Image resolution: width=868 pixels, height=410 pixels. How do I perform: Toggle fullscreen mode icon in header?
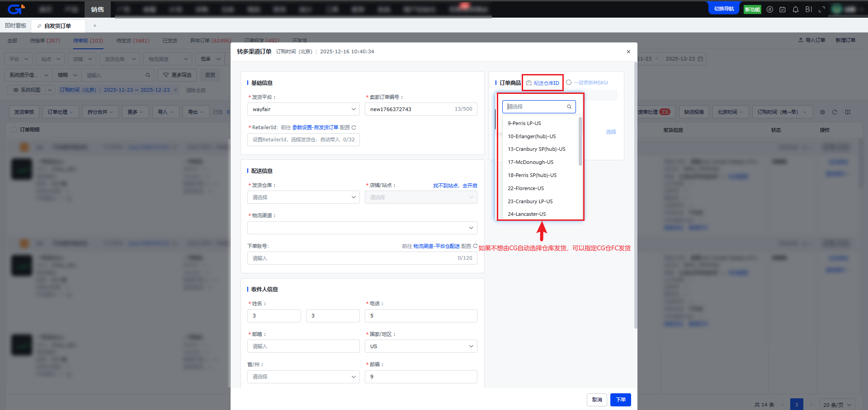click(822, 9)
